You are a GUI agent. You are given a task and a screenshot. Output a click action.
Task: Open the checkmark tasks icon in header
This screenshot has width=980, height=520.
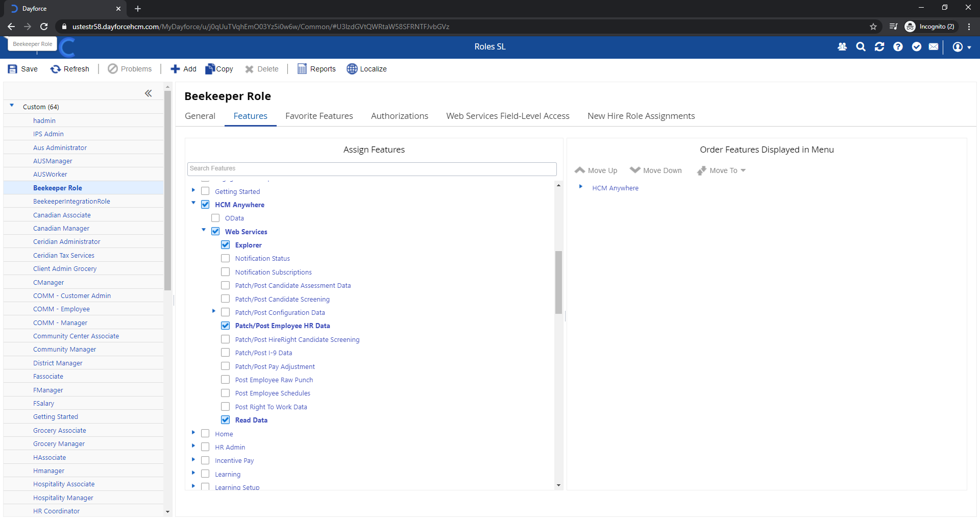tap(917, 46)
